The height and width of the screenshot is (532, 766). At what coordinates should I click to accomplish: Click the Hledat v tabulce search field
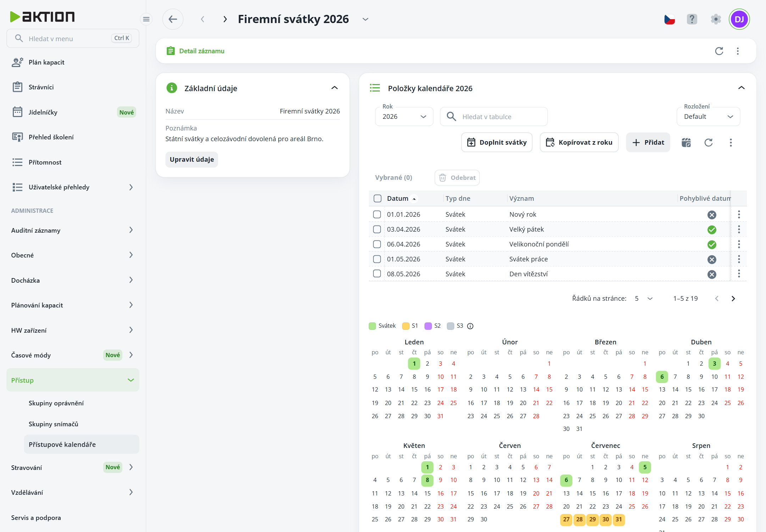coord(494,117)
